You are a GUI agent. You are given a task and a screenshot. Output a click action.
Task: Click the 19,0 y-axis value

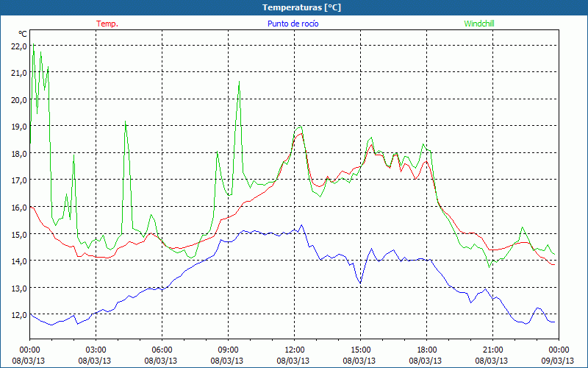(x=20, y=127)
